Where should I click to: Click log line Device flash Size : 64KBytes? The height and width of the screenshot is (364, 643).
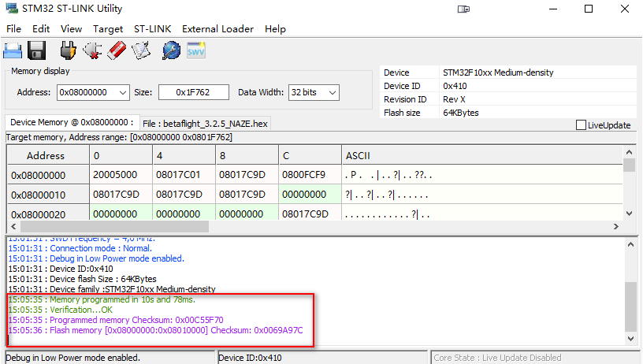(x=82, y=279)
